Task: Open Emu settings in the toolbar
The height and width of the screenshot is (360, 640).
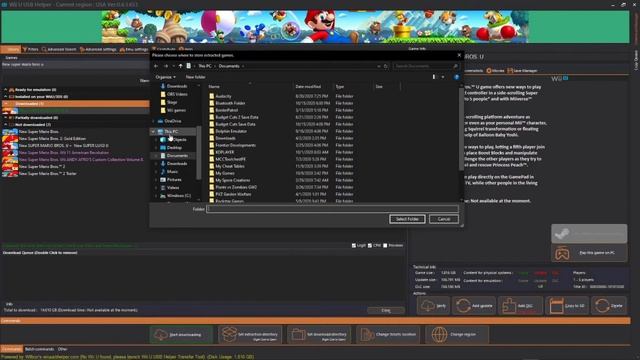Action: pyautogui.click(x=134, y=49)
